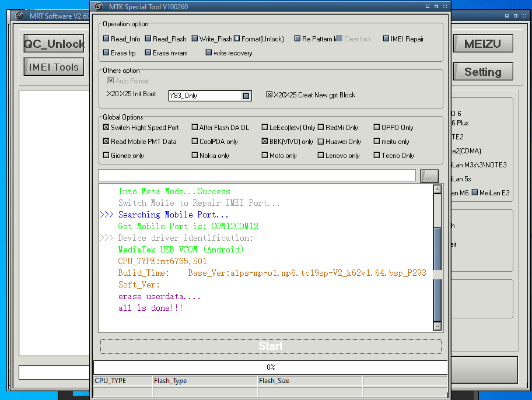
Task: Open the file browse "...." button
Action: click(429, 177)
